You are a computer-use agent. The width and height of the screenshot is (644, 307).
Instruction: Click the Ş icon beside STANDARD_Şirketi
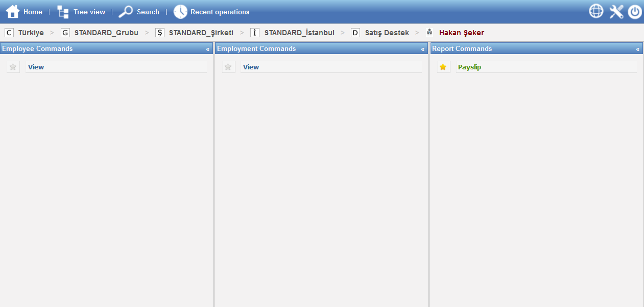tap(160, 33)
